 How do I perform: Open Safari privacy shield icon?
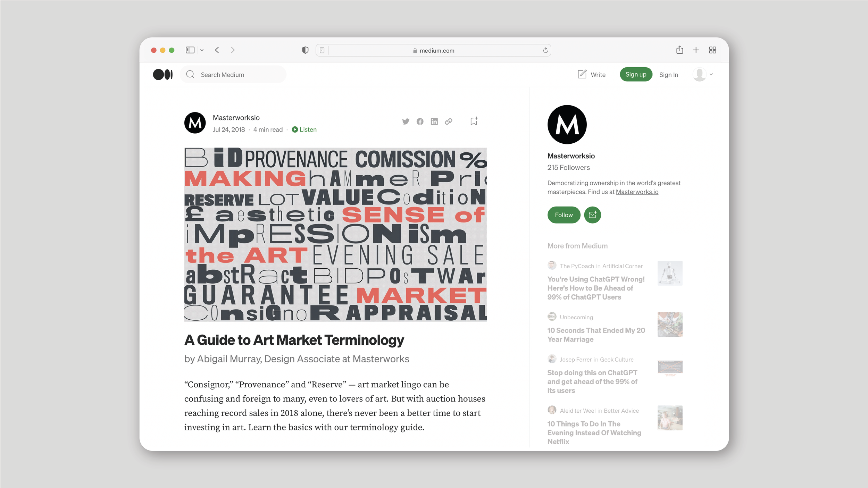tap(305, 50)
